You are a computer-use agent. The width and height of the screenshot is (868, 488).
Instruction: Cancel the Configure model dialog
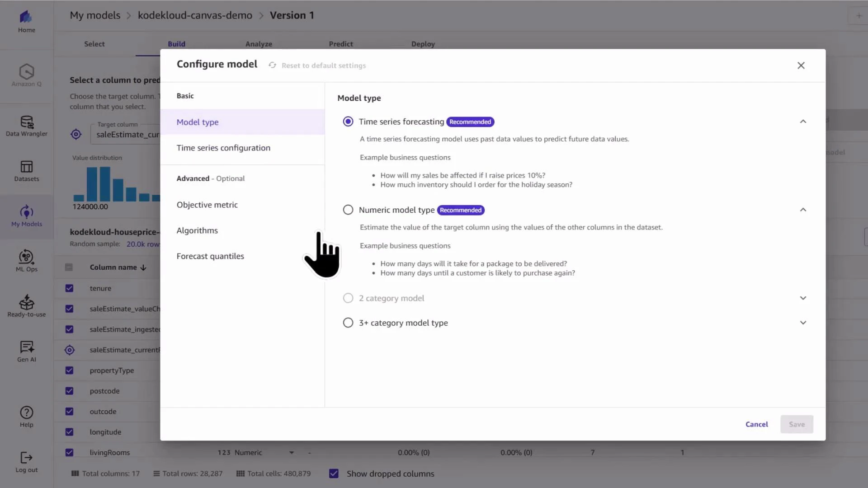(x=756, y=424)
